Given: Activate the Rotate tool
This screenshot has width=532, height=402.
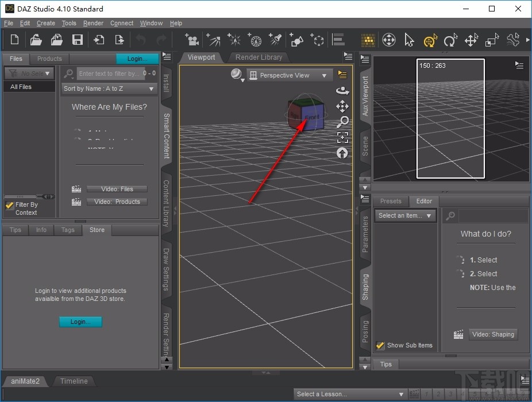Looking at the screenshot, I should click(450, 40).
